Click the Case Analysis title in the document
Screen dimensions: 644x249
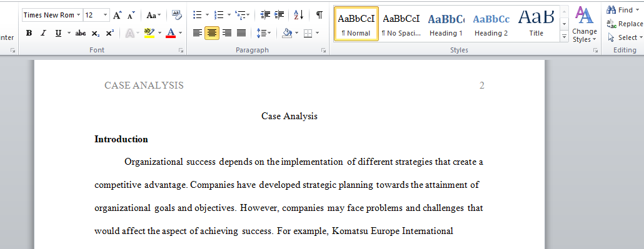coord(289,117)
